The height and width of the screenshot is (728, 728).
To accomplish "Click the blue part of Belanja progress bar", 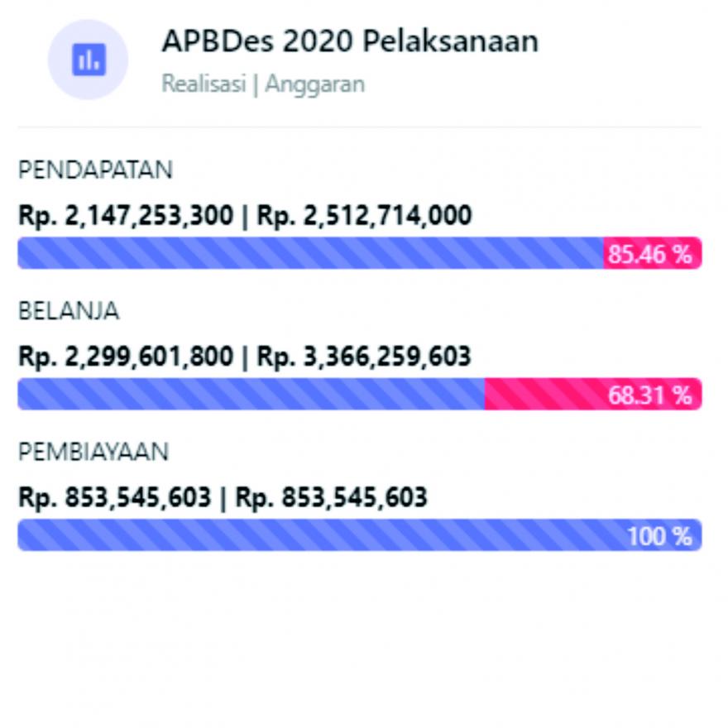I will coord(251,394).
